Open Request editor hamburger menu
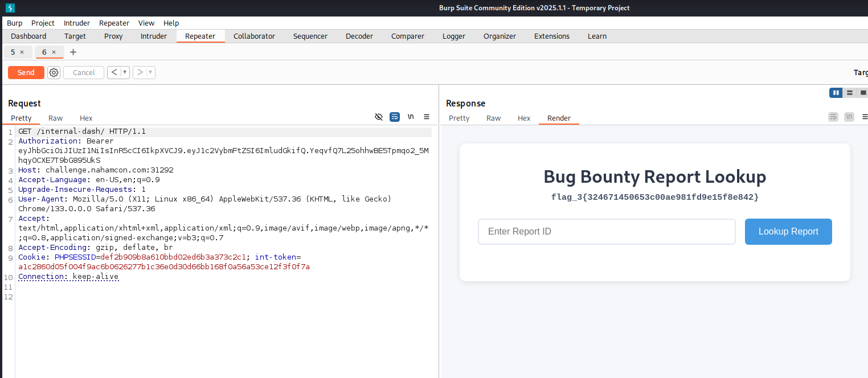The height and width of the screenshot is (378, 868). (427, 117)
